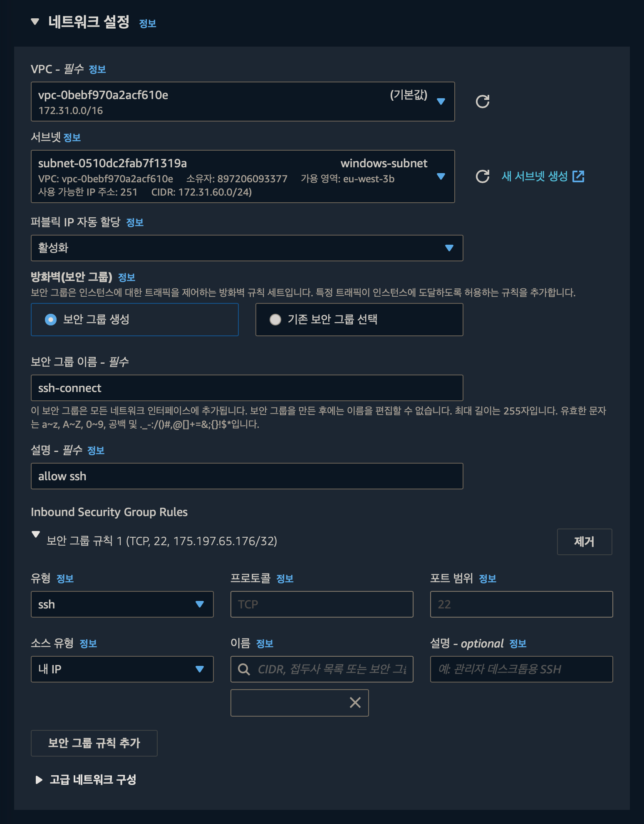
Task: Click the external link icon beside 새 서브넷 생성
Action: click(578, 176)
